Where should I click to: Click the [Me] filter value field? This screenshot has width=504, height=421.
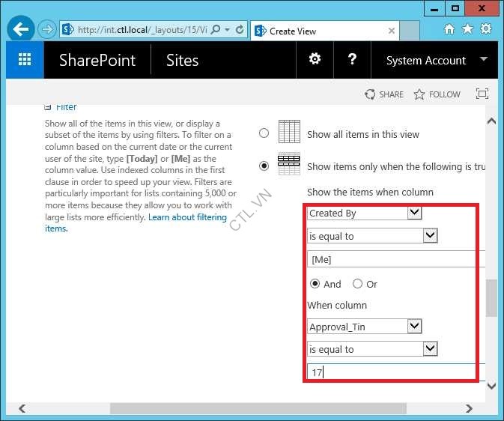pos(393,259)
